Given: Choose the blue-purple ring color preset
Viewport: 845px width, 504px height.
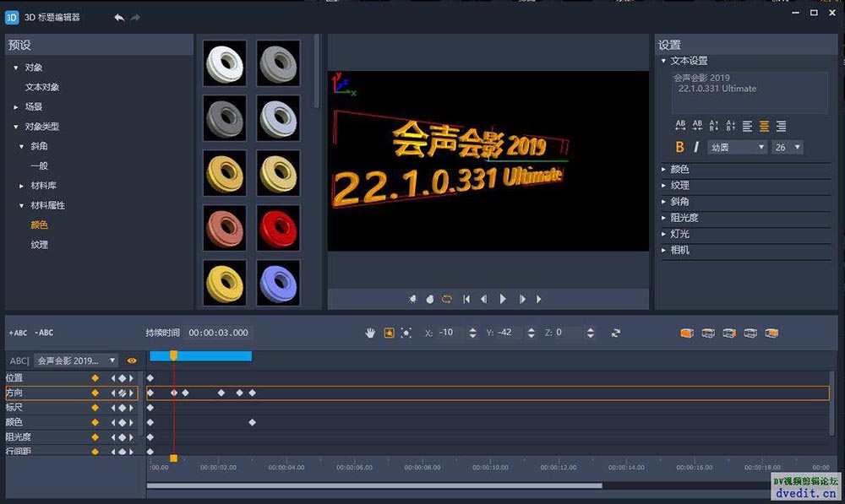Looking at the screenshot, I should click(278, 283).
